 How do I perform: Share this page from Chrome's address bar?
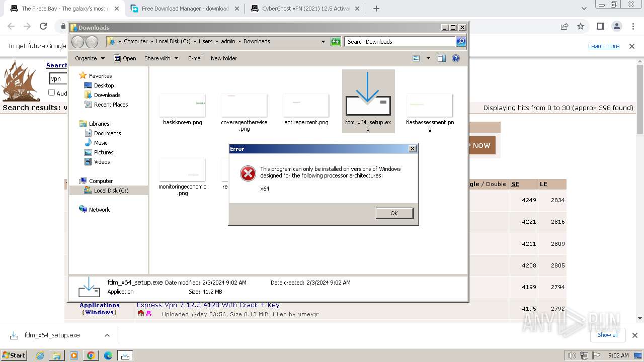pyautogui.click(x=565, y=27)
